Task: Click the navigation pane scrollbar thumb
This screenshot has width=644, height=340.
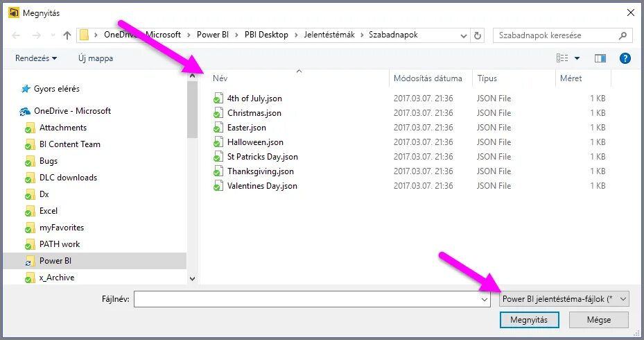Action: click(192, 110)
